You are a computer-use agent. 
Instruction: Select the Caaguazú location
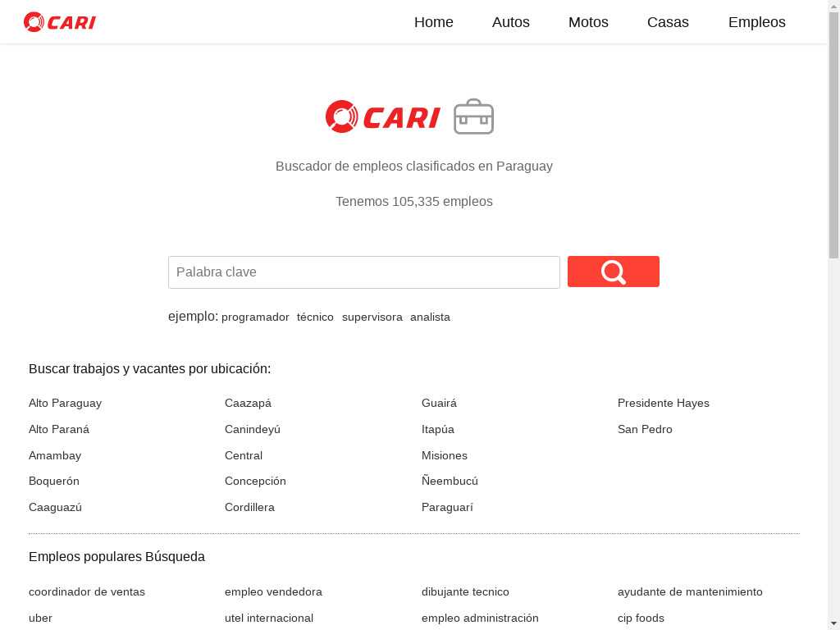55,507
